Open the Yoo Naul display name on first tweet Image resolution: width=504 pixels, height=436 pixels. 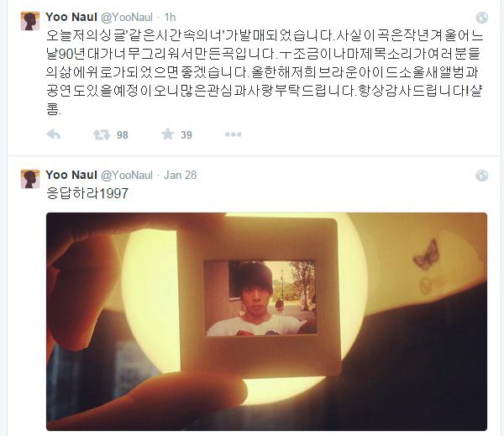click(x=71, y=17)
